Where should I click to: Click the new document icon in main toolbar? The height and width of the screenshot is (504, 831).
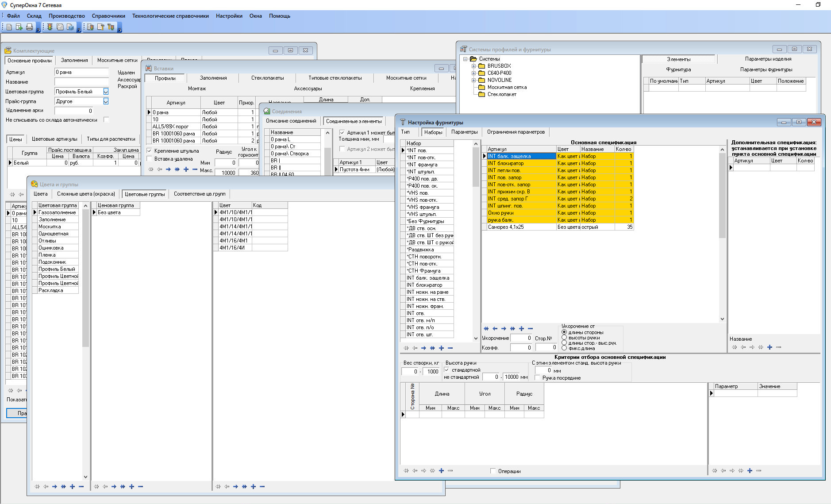tap(9, 27)
